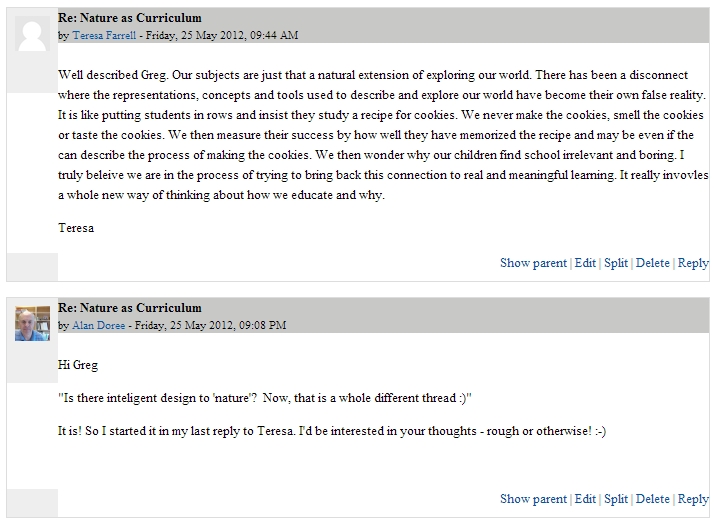This screenshot has height=523, width=715.
Task: Delete Alan Doree's post
Action: point(652,499)
